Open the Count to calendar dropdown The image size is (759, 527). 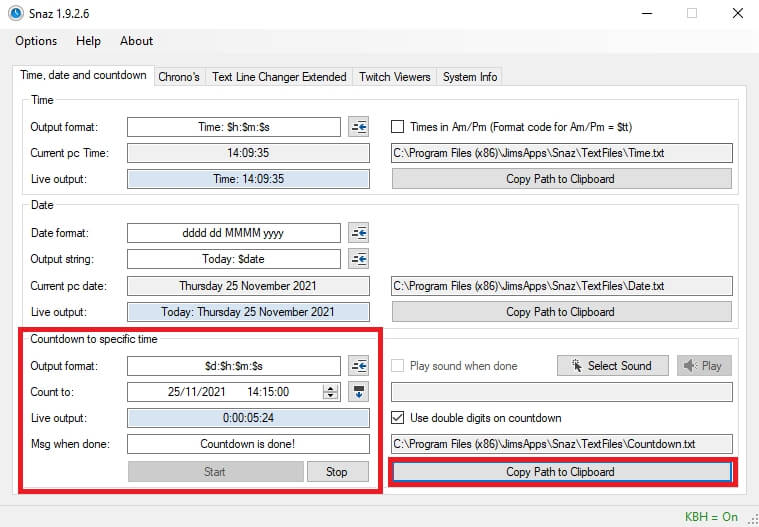tap(359, 392)
